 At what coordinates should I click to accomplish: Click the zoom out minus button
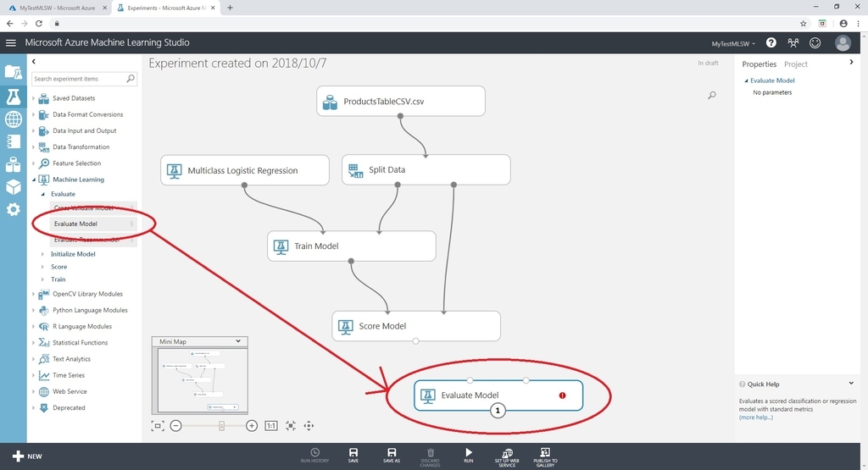point(176,426)
